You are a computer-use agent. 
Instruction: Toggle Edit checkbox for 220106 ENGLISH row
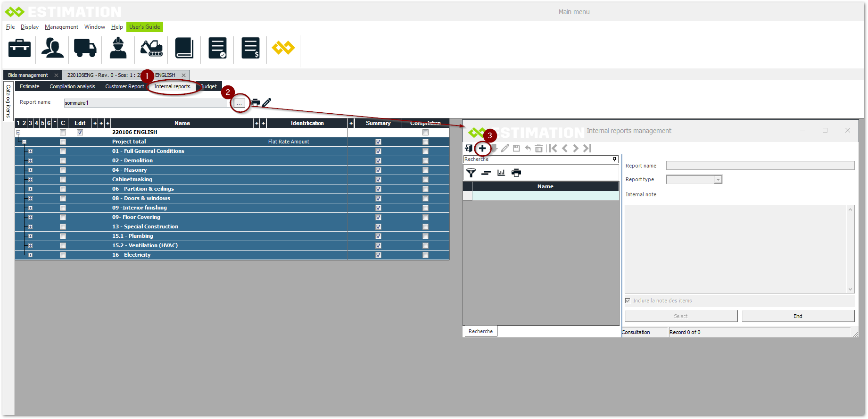click(x=80, y=133)
